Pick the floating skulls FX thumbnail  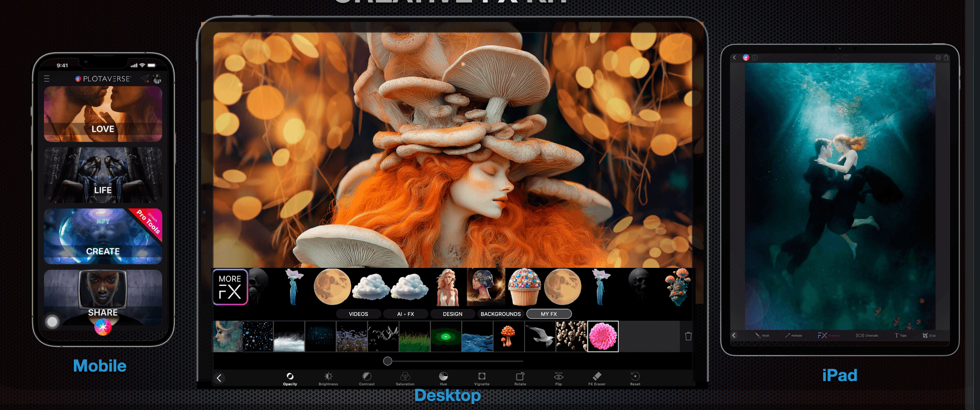click(571, 336)
